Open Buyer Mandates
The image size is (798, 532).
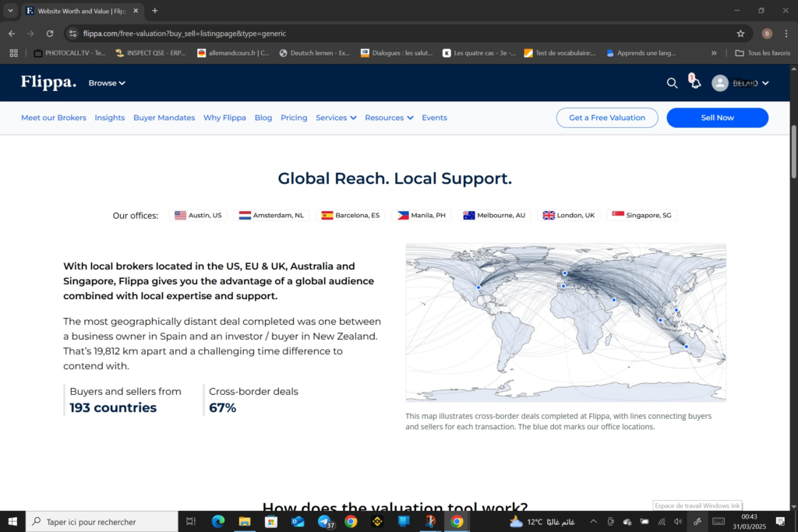click(x=164, y=118)
